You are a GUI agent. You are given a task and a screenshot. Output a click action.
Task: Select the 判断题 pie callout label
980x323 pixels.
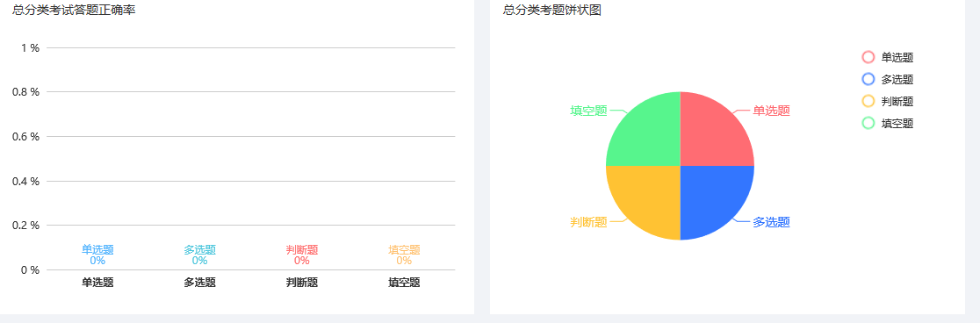(588, 222)
